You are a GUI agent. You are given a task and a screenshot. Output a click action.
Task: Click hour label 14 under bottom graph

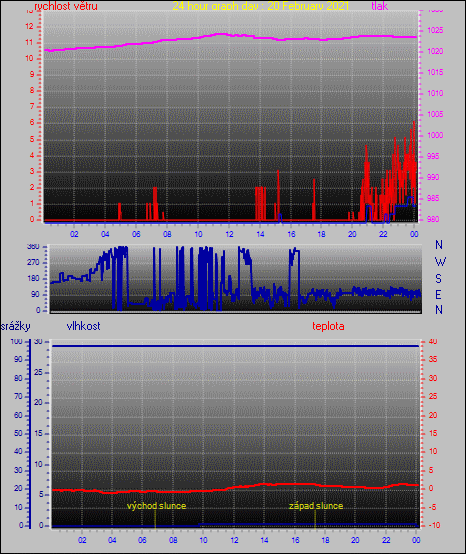tap(264, 540)
